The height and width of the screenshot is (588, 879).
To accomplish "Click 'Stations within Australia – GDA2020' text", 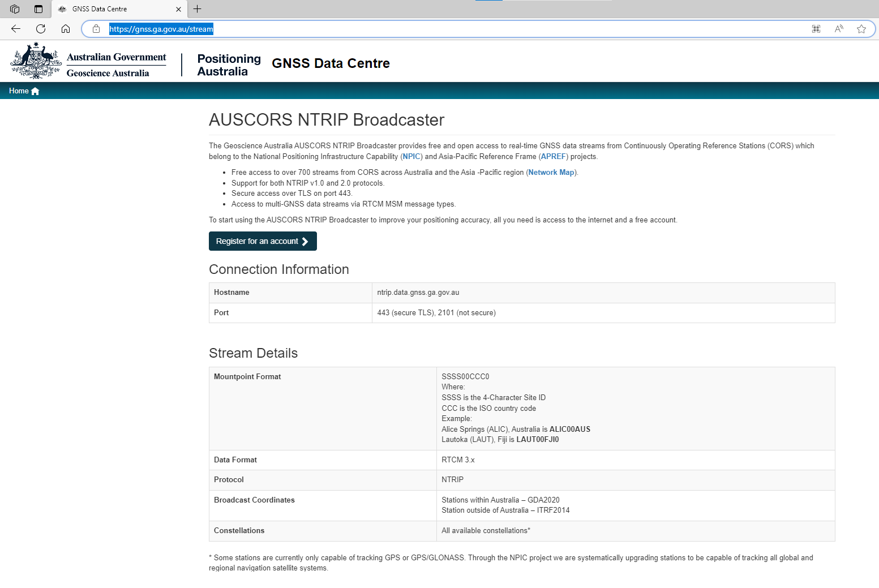I will (x=500, y=500).
